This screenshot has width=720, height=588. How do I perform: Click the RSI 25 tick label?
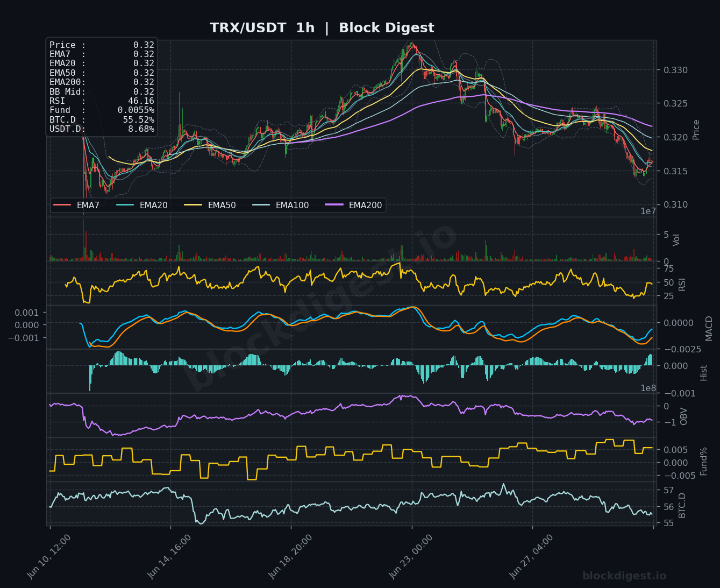(x=669, y=296)
